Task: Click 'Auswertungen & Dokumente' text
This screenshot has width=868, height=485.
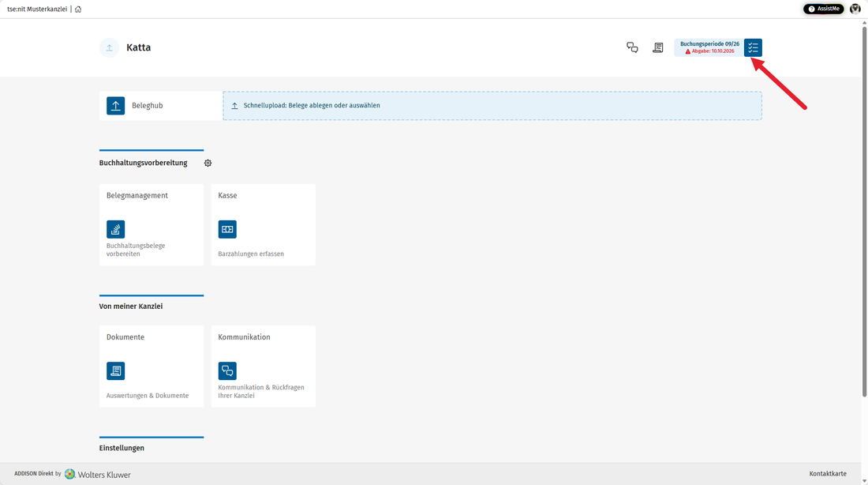Action: coord(148,396)
